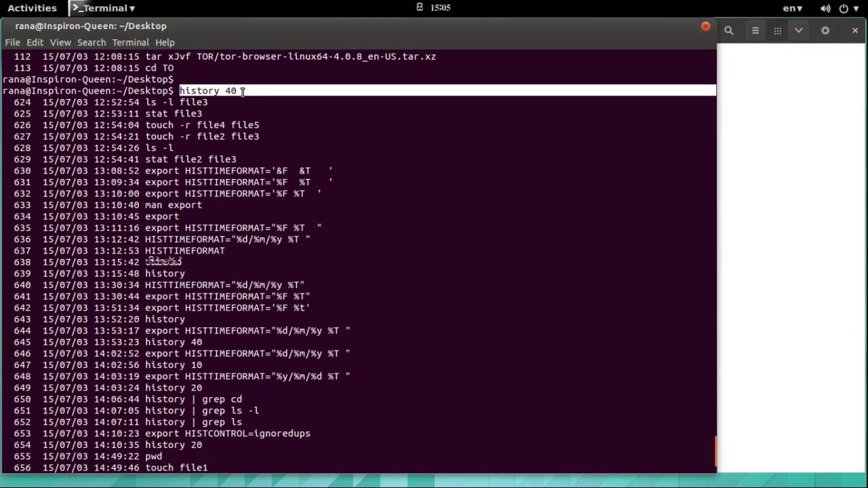This screenshot has height=488, width=868.
Task: Close the Terminal window with red button
Action: click(x=705, y=26)
